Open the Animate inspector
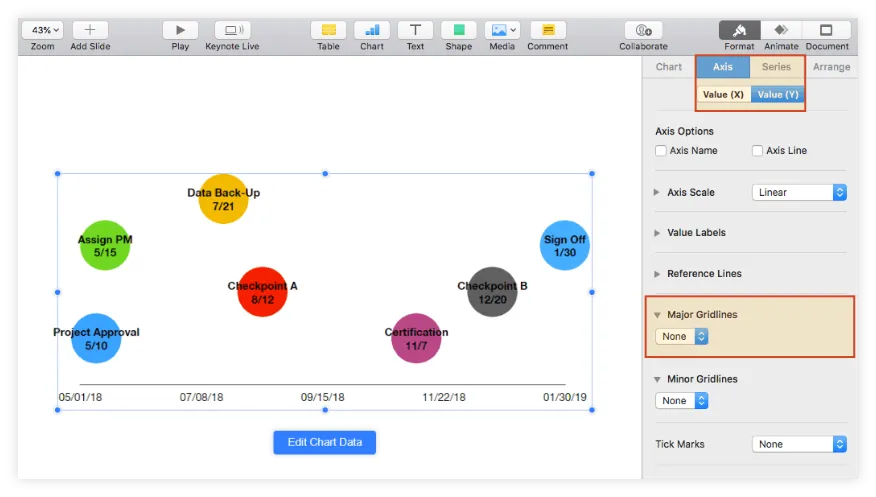The height and width of the screenshot is (497, 876). click(781, 30)
